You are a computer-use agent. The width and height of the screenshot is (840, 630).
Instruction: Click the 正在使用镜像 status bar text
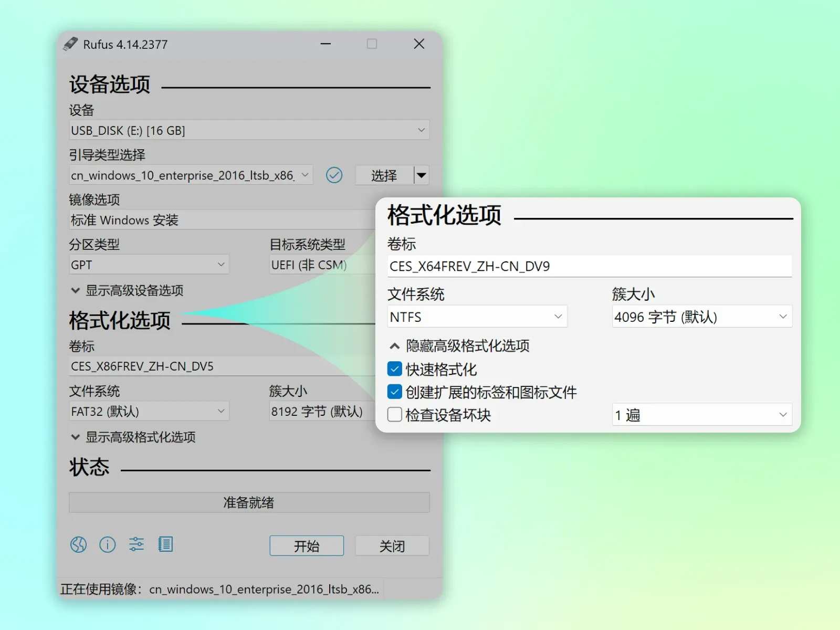tap(219, 589)
